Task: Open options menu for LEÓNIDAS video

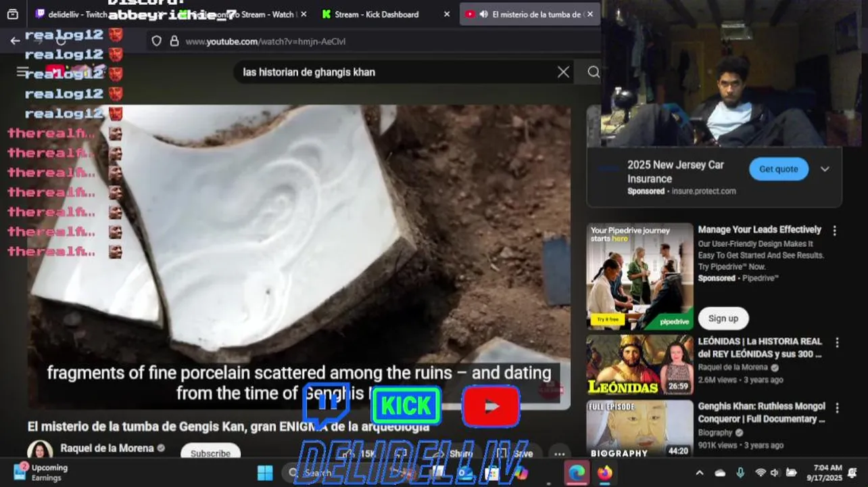Action: (x=838, y=343)
